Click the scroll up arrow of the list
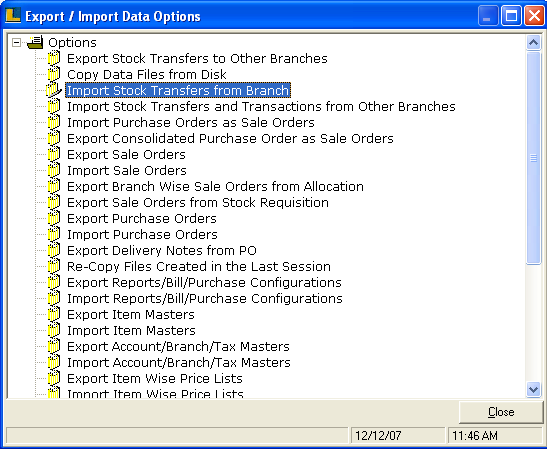The height and width of the screenshot is (449, 547). 533,43
